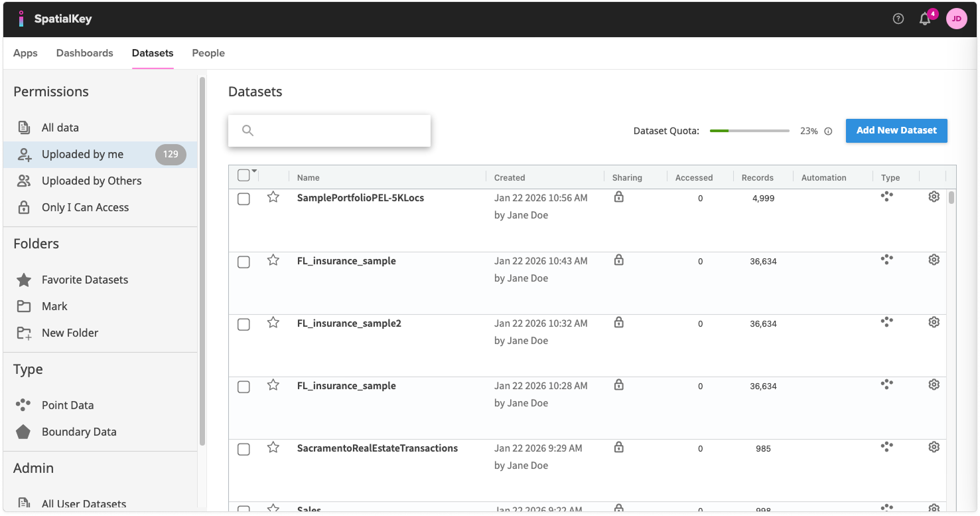Star the SamplePortfolioPEL-5KLocs dataset as favorite

coord(273,197)
